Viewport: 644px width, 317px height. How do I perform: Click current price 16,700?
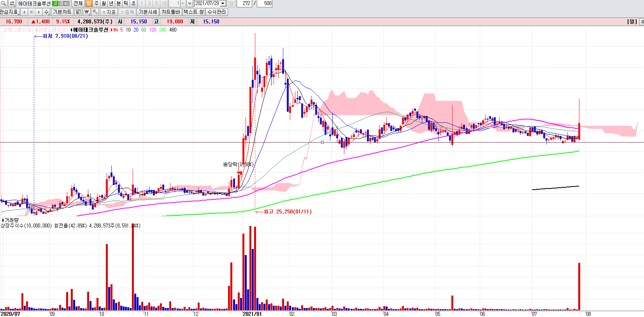14,22
